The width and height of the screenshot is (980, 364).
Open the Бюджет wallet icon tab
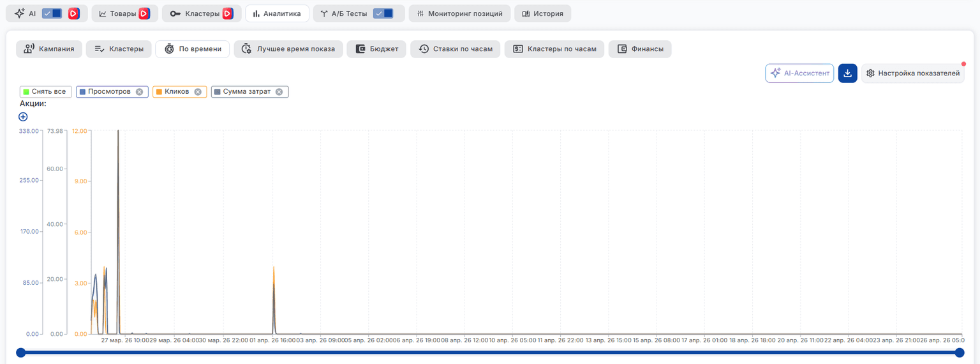click(x=360, y=49)
